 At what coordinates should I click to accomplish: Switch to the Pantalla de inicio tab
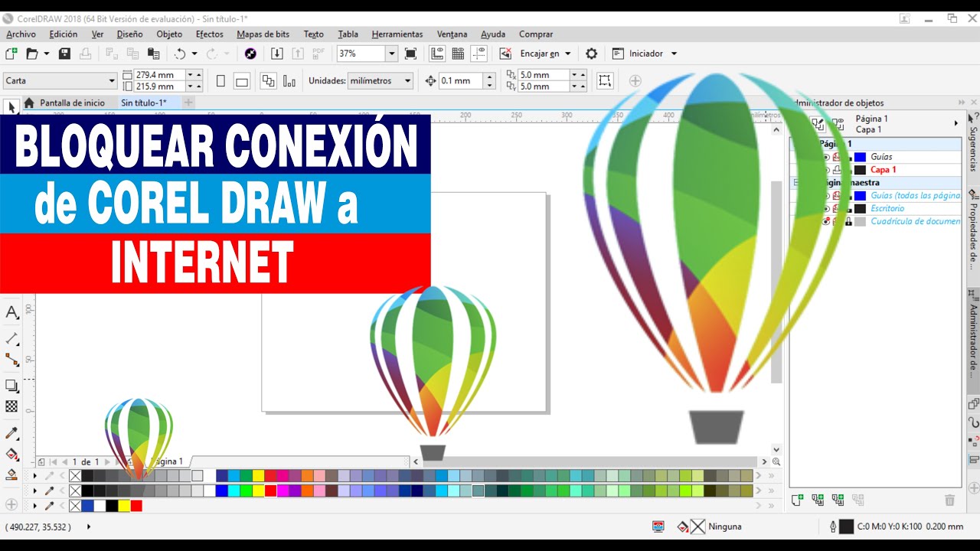(x=65, y=103)
